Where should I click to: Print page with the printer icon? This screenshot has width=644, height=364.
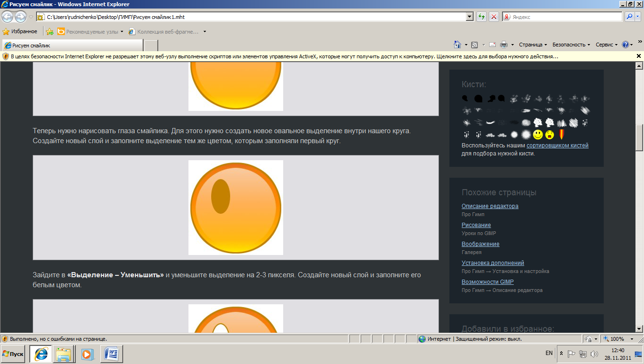[x=504, y=45]
